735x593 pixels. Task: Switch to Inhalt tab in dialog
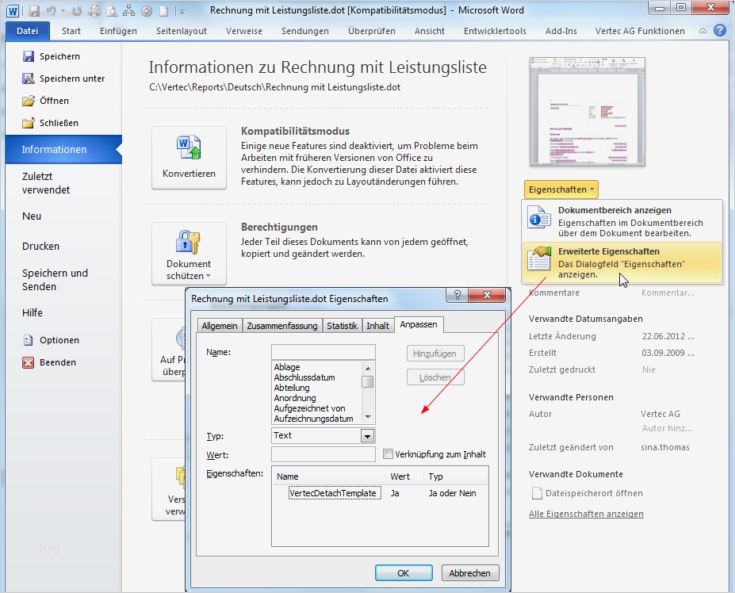[378, 325]
